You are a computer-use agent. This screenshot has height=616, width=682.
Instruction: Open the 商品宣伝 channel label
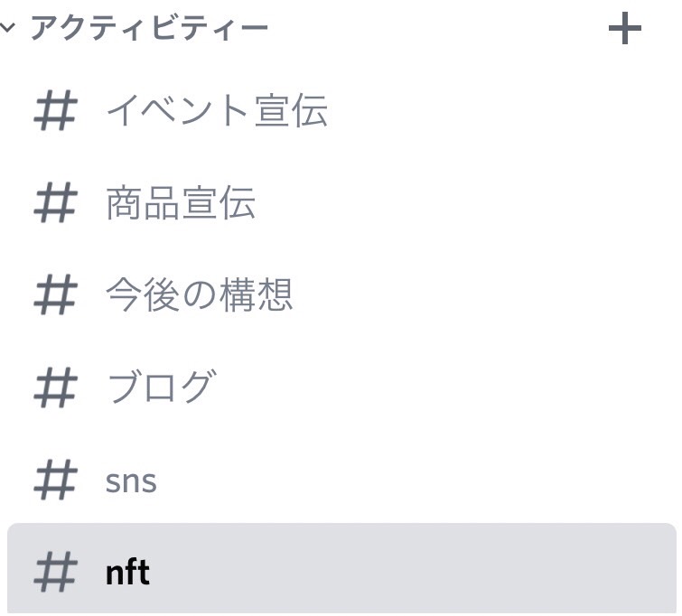tap(181, 203)
